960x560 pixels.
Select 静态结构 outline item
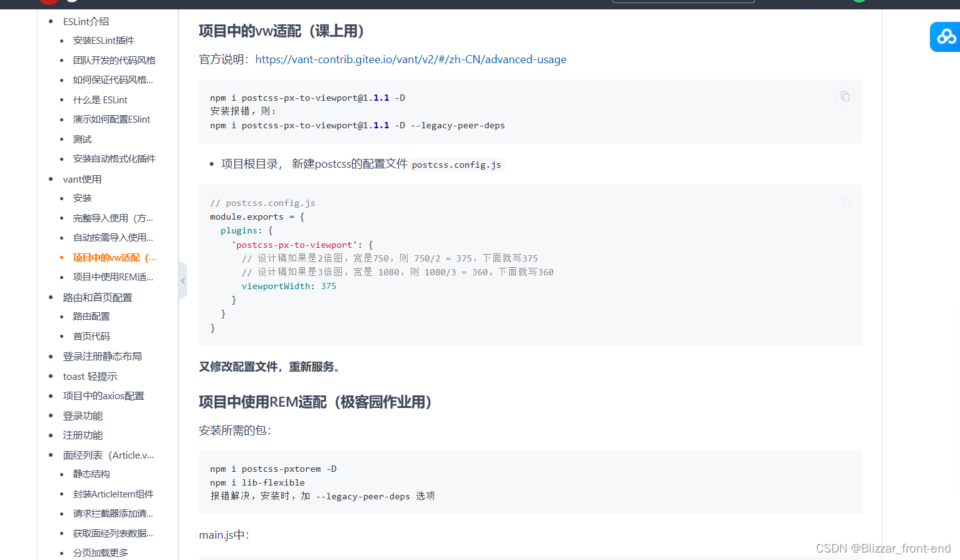[x=91, y=474]
